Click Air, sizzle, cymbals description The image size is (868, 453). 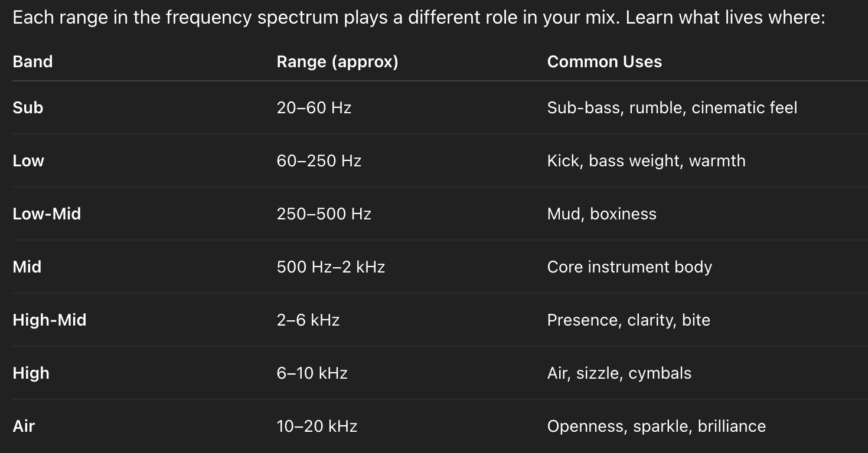[619, 373]
